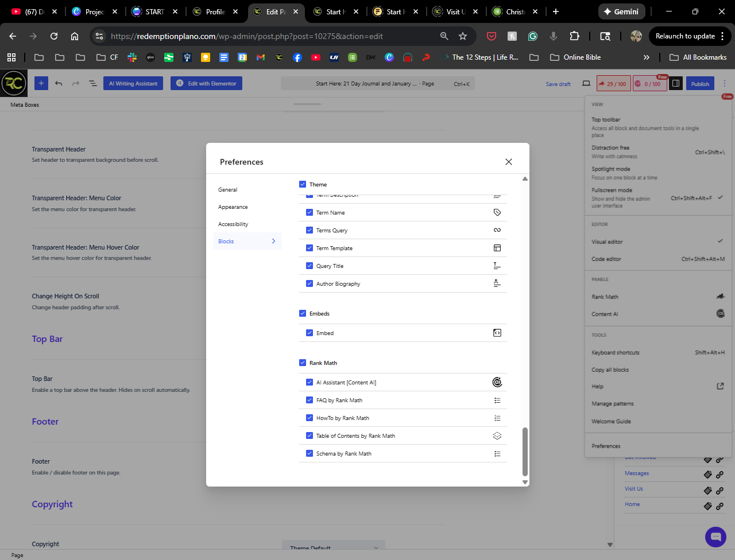Disable FAQ by Rank Math block
This screenshot has width=735, height=560.
[310, 400]
